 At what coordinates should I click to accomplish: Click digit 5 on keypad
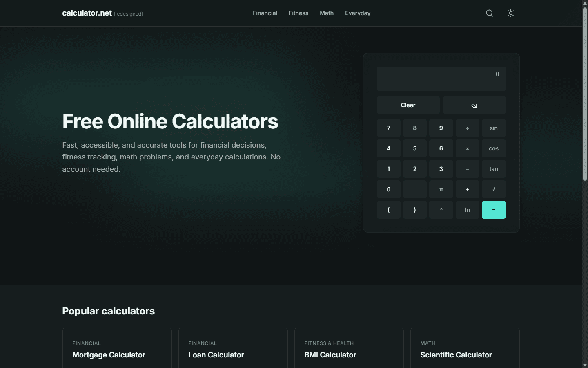pyautogui.click(x=415, y=148)
